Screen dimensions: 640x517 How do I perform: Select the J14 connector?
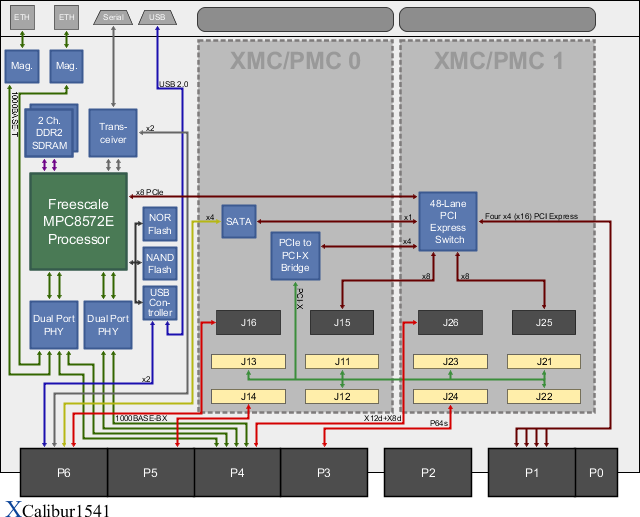coord(248,396)
